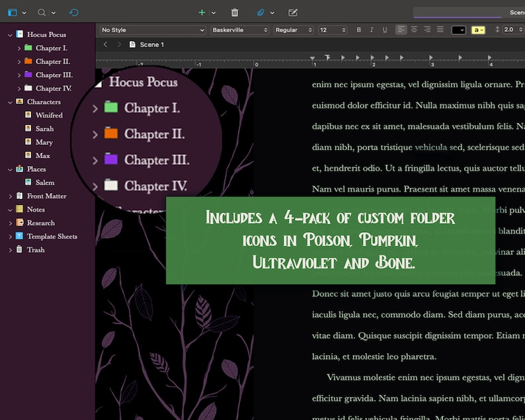This screenshot has height=420, width=525.
Task: Click the paperclip attachment icon
Action: click(x=261, y=13)
